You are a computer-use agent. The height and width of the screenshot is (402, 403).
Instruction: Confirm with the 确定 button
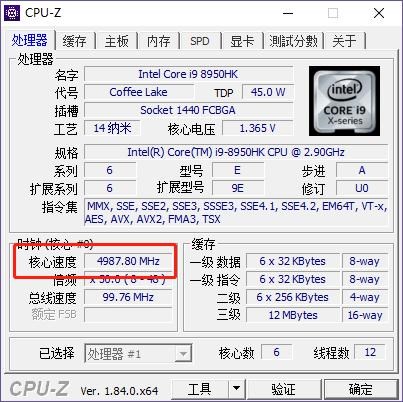point(361,389)
